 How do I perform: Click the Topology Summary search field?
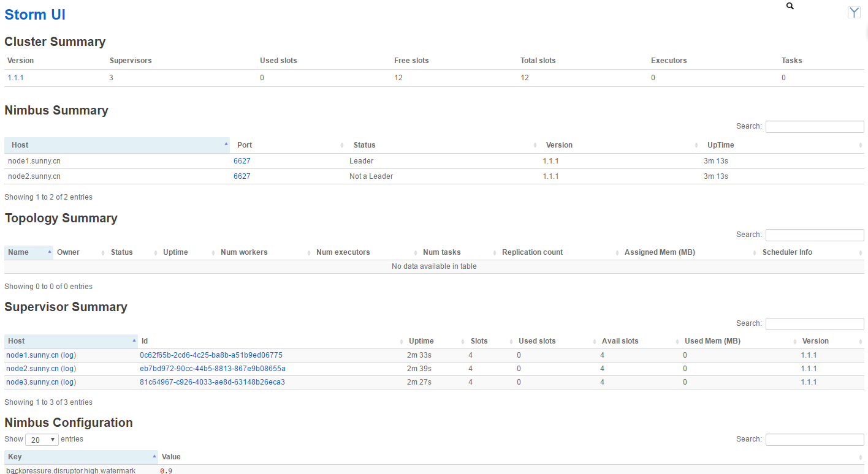click(x=815, y=235)
